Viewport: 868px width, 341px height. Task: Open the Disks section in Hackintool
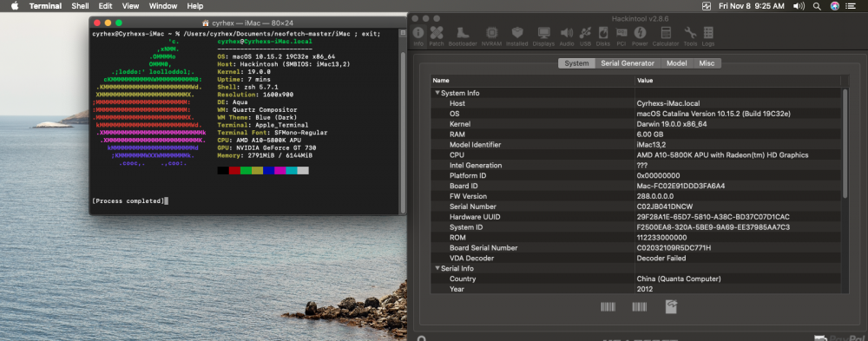click(603, 36)
